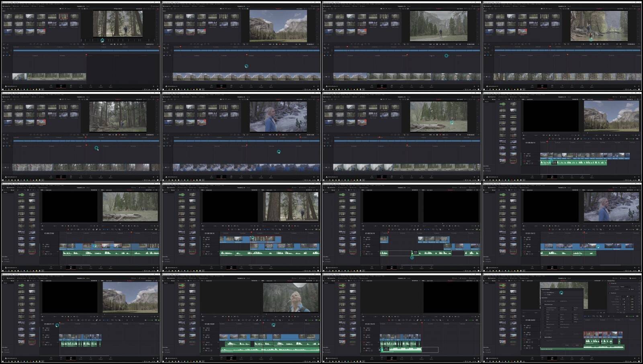Click Media Pool icon in sequoia trunk Edit frame
Screen dimensions: 643x364
[170, 187]
